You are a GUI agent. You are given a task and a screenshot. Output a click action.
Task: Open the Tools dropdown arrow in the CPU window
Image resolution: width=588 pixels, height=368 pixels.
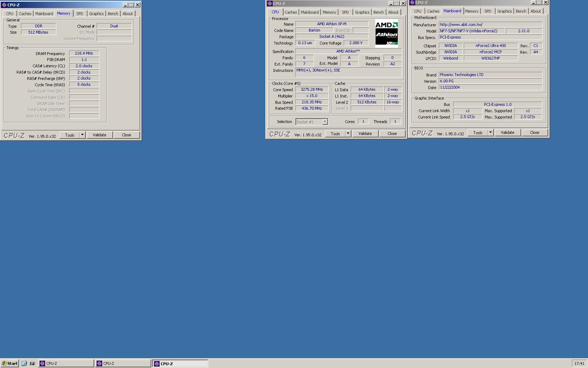coord(348,134)
